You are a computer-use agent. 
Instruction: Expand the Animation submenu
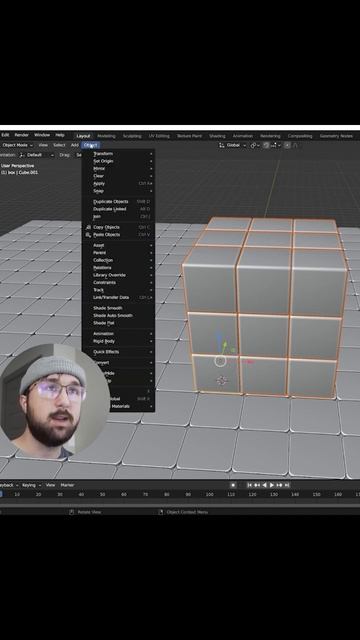[118, 333]
